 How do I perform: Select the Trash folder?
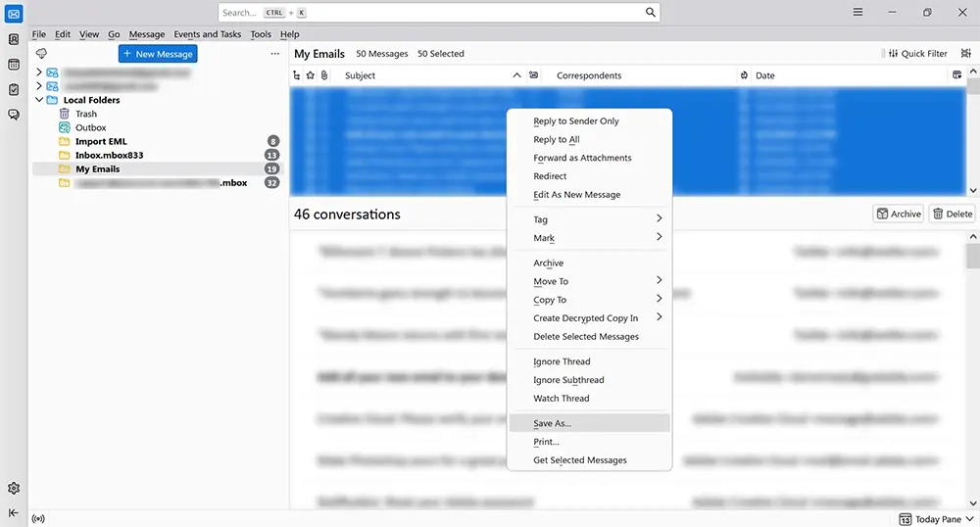tap(86, 114)
